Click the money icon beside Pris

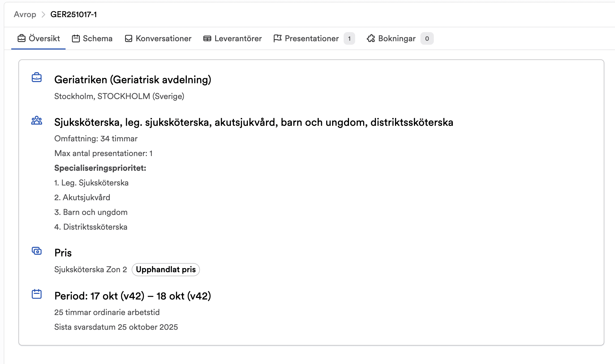tap(37, 251)
